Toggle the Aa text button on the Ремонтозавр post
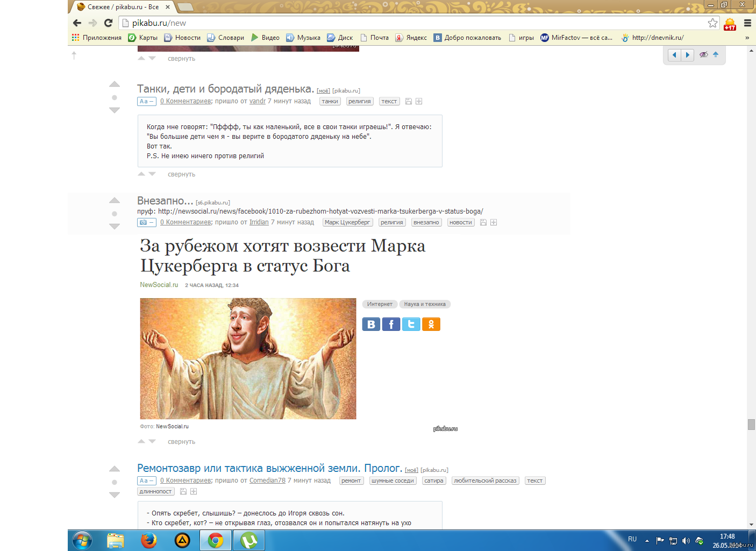Image resolution: width=756 pixels, height=551 pixels. pyautogui.click(x=146, y=481)
